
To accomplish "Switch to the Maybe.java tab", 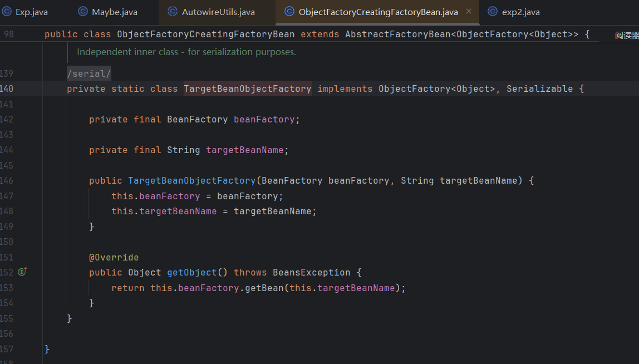I will (x=114, y=12).
